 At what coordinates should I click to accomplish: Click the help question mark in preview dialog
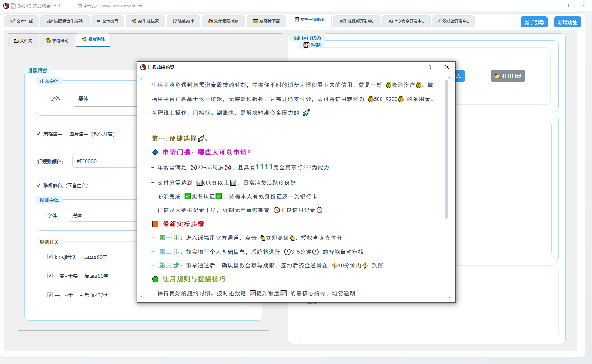point(430,67)
